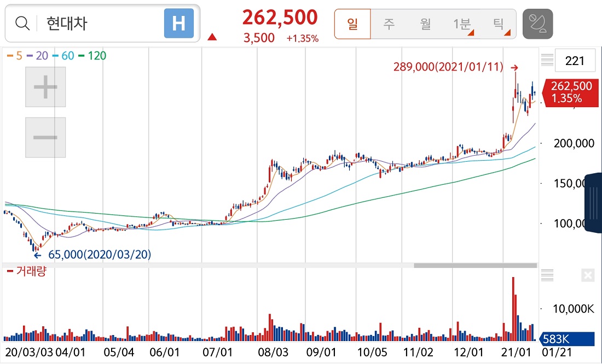Tap the 거래량 volume indicator label

pos(26,272)
